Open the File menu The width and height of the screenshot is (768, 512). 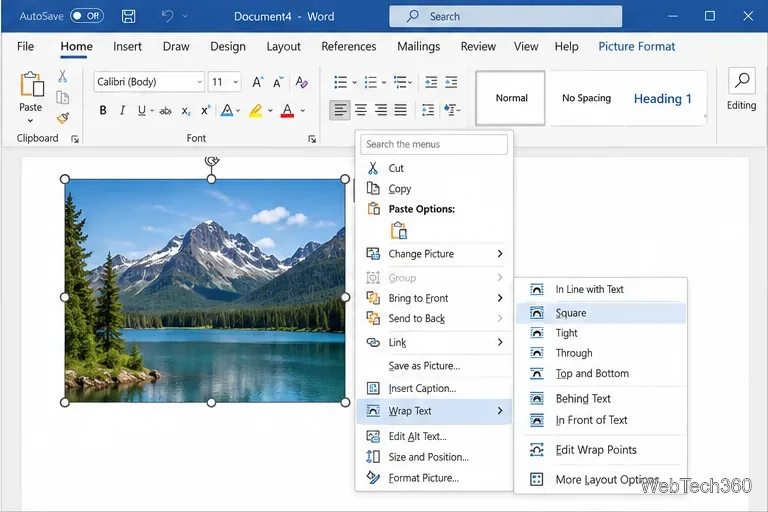25,46
